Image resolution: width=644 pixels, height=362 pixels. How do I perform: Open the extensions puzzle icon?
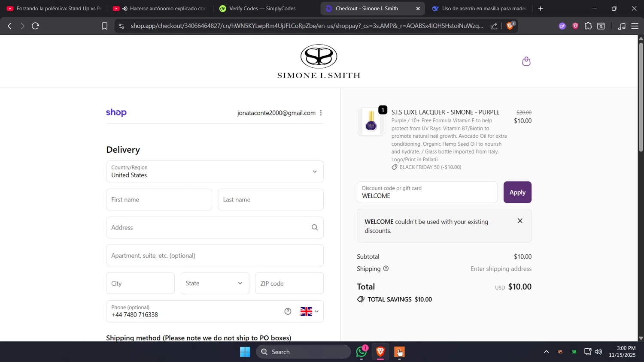point(588,26)
